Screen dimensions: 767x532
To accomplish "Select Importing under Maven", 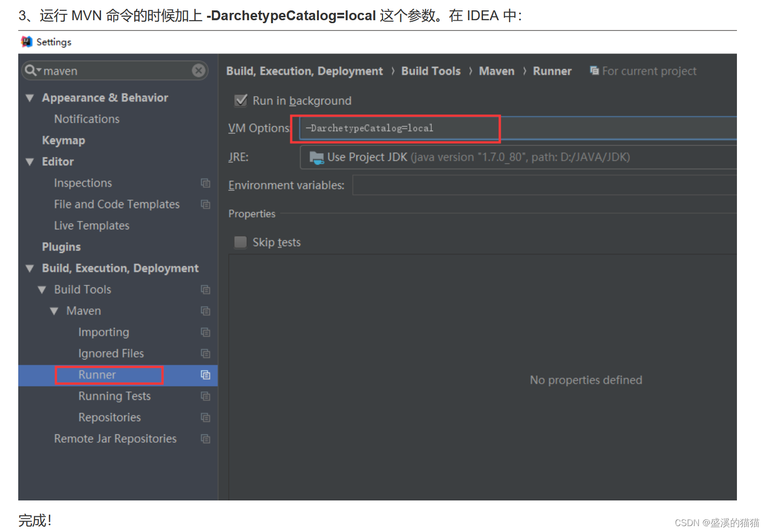I will tap(104, 332).
